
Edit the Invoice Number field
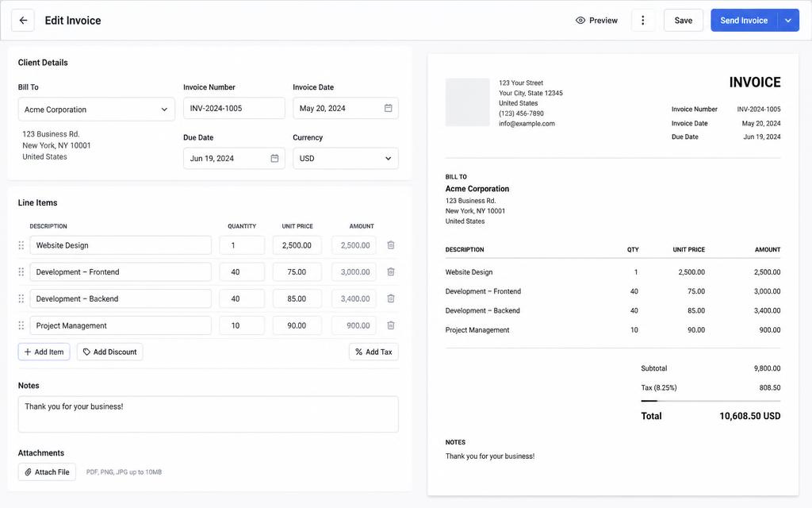(x=234, y=108)
